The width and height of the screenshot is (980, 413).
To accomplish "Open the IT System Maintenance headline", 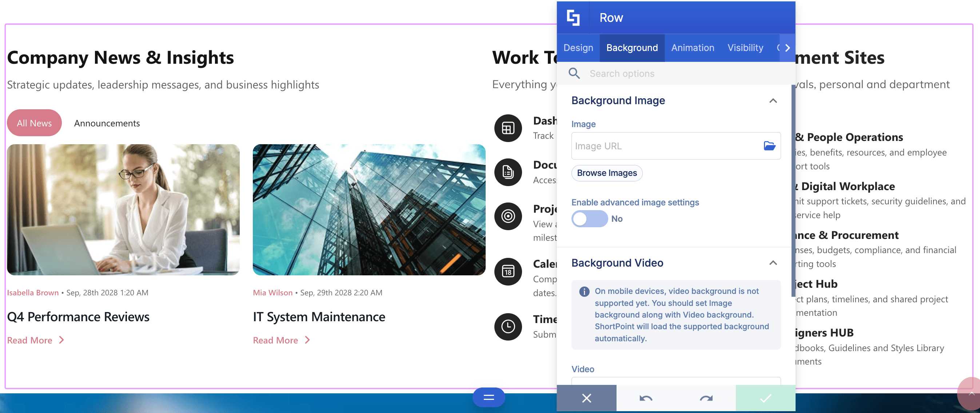I will tap(319, 316).
